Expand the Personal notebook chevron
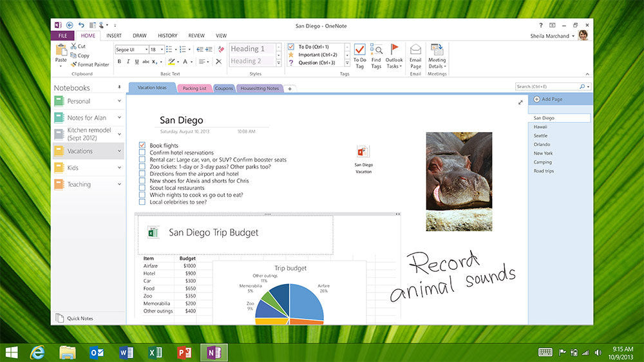The image size is (644, 362). (x=119, y=101)
